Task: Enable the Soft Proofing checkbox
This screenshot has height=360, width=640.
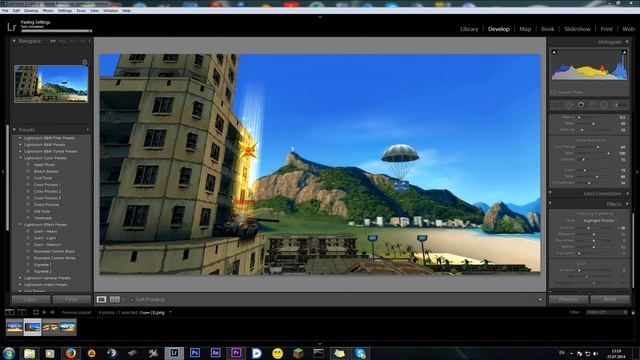Action: pos(131,300)
